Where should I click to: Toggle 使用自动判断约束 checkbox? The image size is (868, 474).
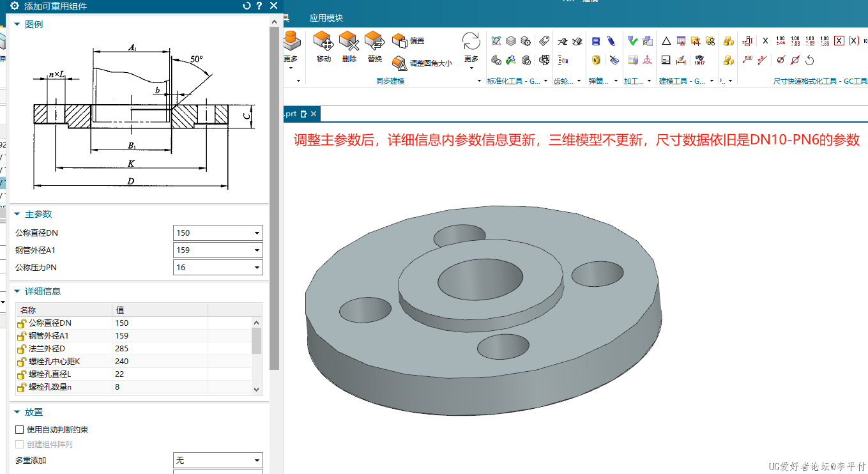coord(19,429)
